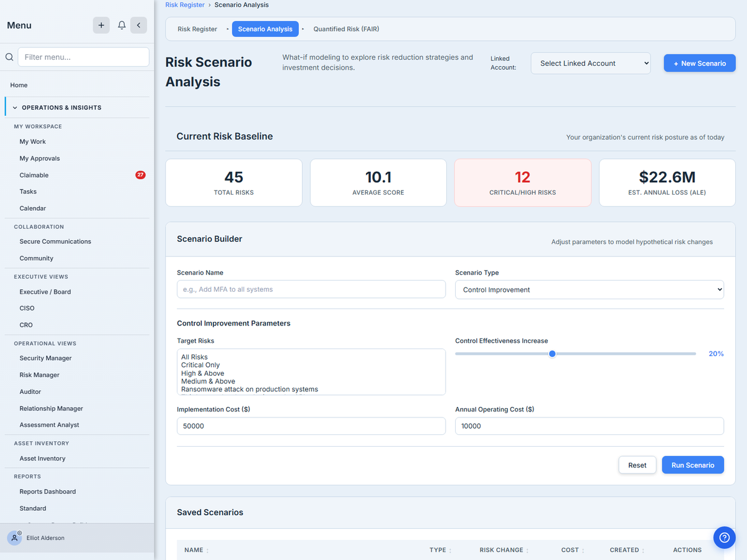Collapse sidebar with left chevron icon
747x560 pixels.
[138, 26]
